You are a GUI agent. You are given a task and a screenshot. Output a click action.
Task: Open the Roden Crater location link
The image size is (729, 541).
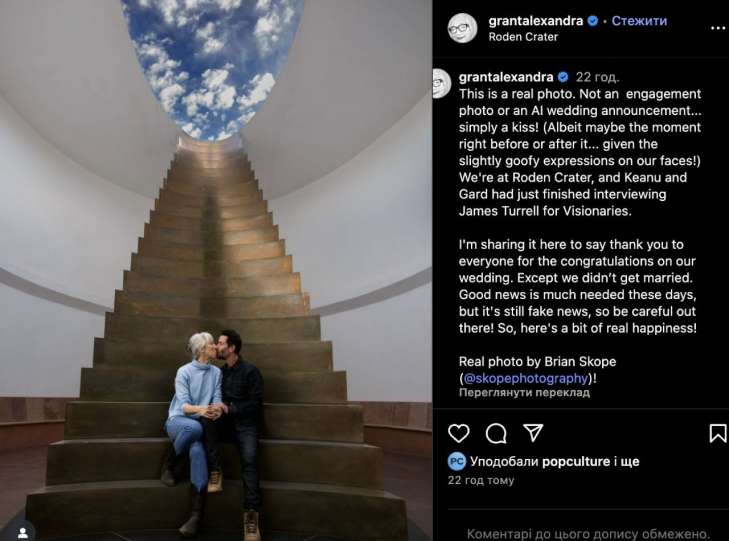click(523, 37)
